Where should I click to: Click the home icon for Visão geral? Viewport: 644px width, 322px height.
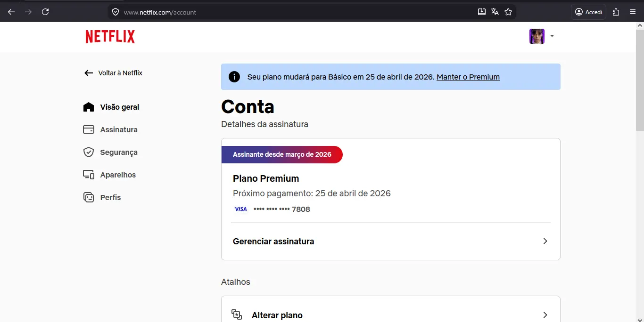coord(89,107)
